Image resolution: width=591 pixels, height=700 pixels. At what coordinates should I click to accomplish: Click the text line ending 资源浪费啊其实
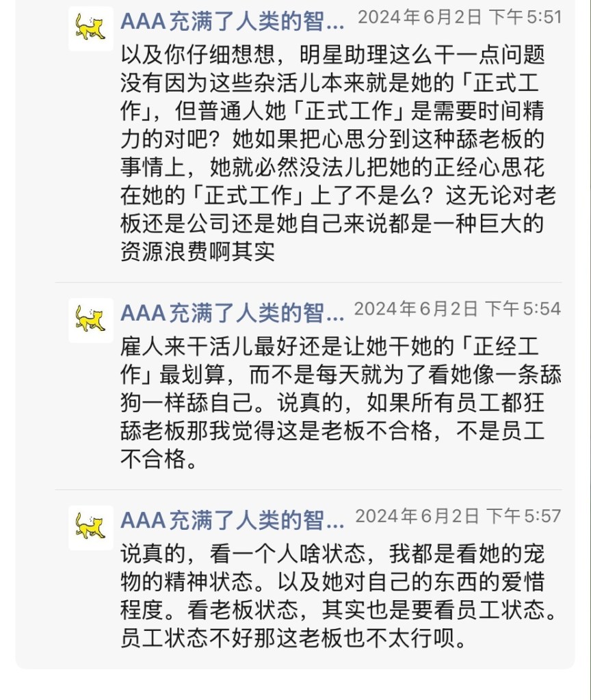(198, 251)
